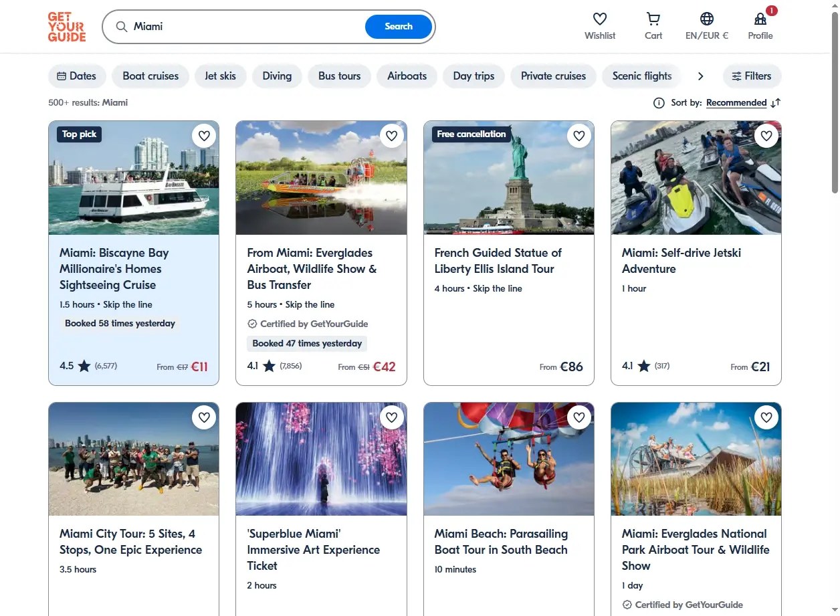Click the Statue of Liberty photo
Screen dimensions: 840x616
point(509,178)
